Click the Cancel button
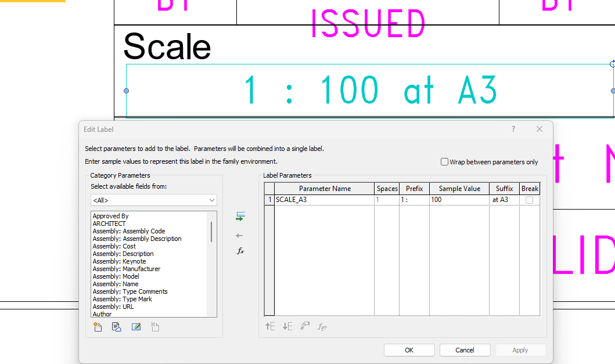 465,350
